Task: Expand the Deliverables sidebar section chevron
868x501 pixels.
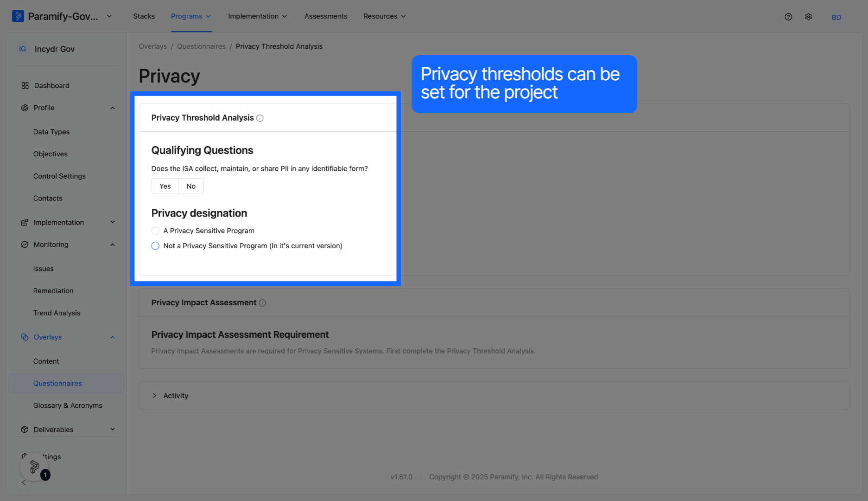Action: point(113,430)
